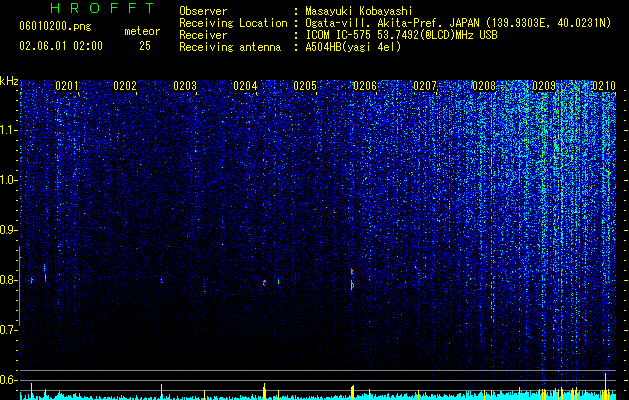Click the 0.9 kHz axis label
629x400 pixels.
pyautogui.click(x=9, y=230)
